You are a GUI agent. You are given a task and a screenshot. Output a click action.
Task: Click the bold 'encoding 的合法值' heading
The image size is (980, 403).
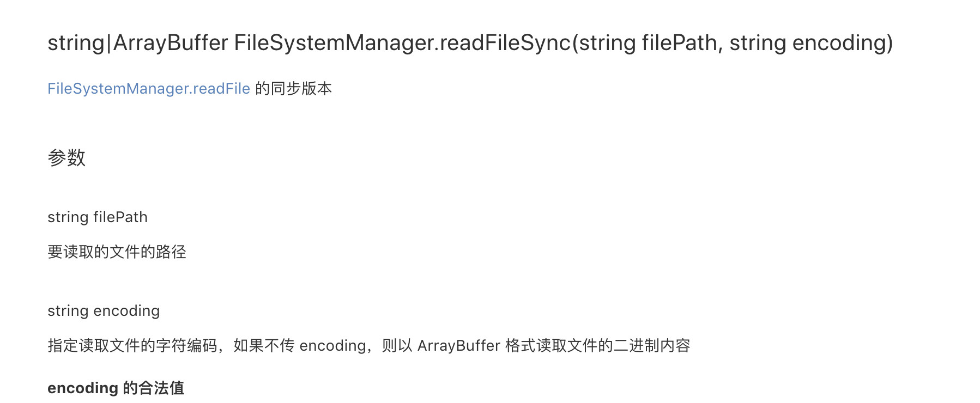116,388
